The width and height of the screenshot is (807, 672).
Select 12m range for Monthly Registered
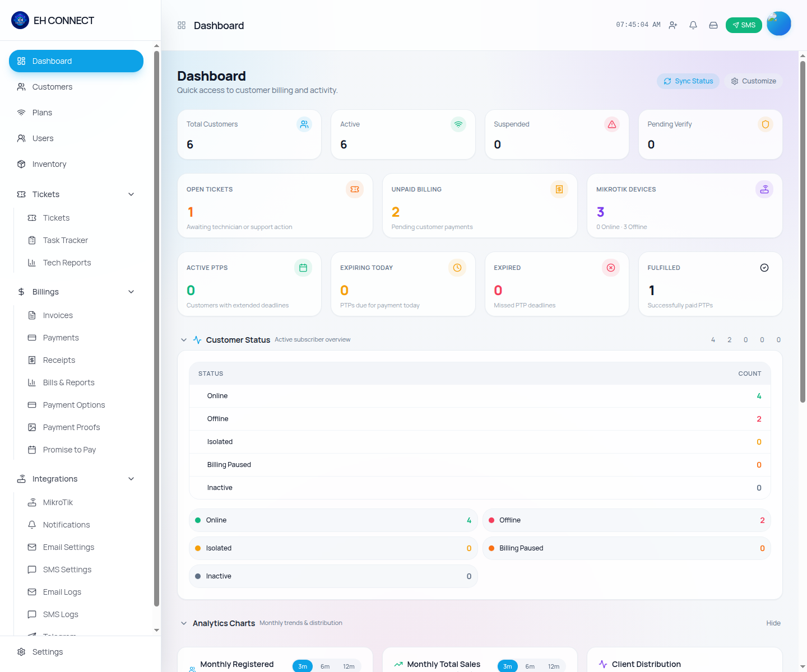click(x=349, y=666)
